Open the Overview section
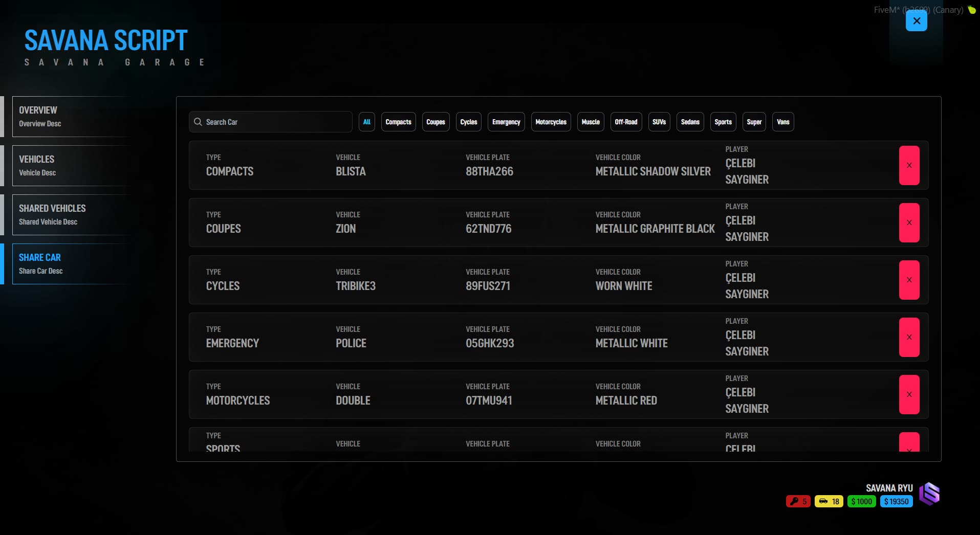Image resolution: width=980 pixels, height=535 pixels. click(71, 117)
